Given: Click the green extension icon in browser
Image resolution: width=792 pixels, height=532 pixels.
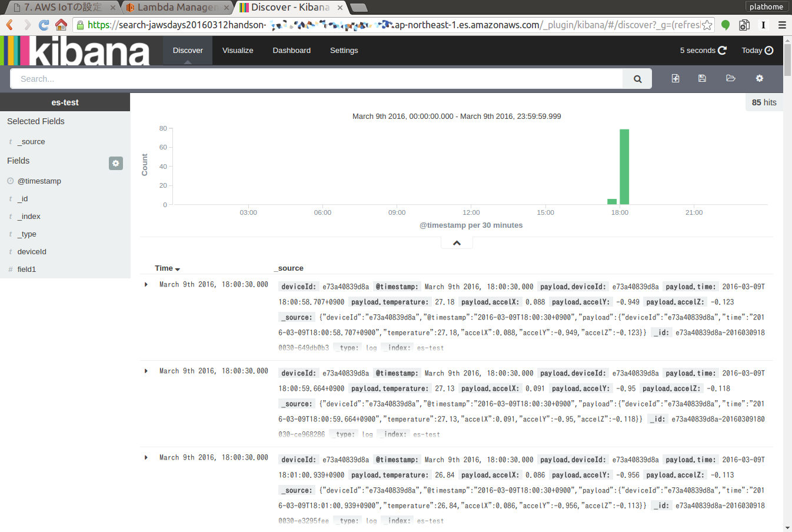Looking at the screenshot, I should coord(726,25).
